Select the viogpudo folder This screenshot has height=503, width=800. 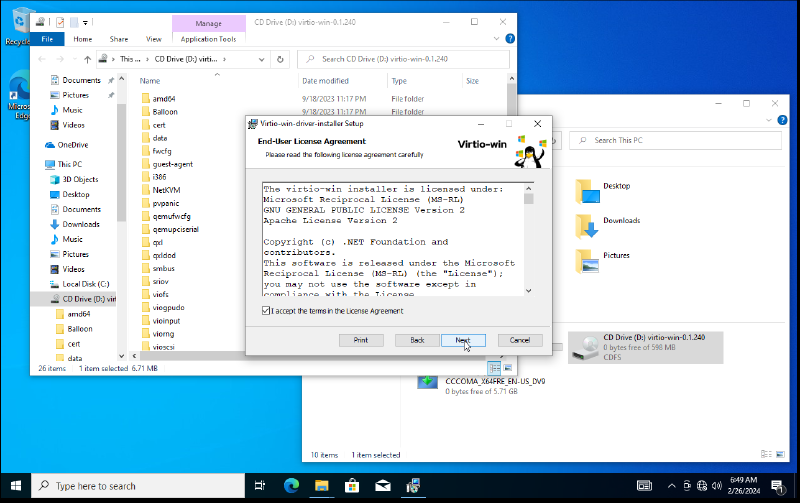[x=168, y=308]
